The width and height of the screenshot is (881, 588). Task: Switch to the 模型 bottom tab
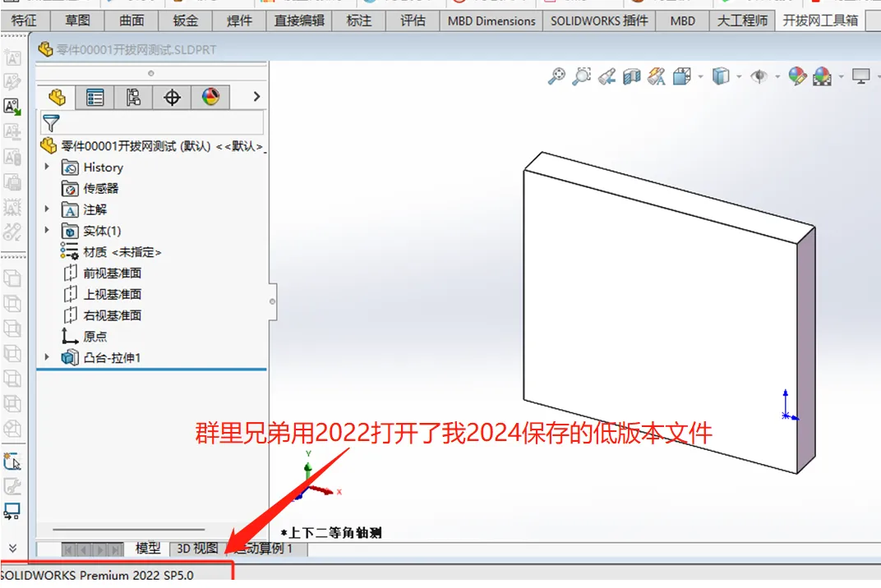coord(148,548)
